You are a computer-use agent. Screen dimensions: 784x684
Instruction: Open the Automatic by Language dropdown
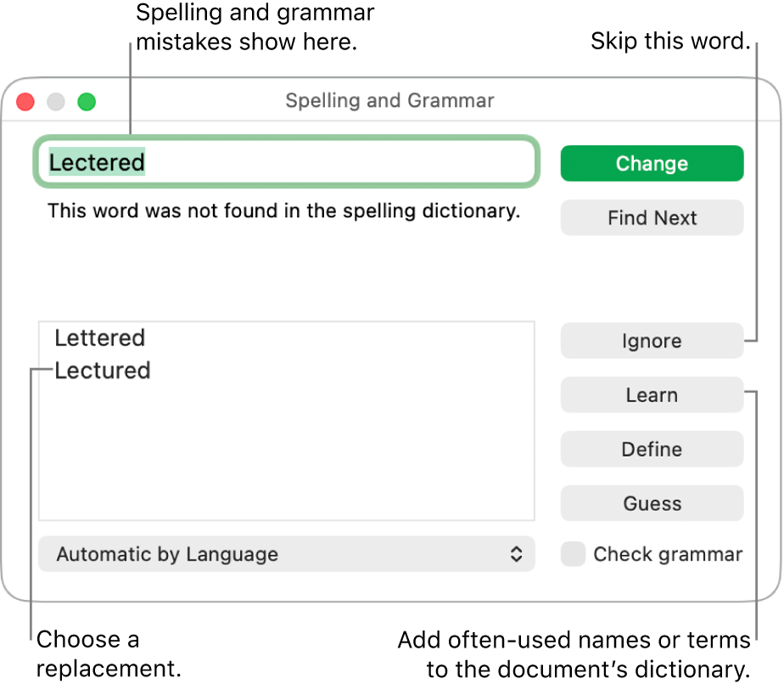point(286,554)
